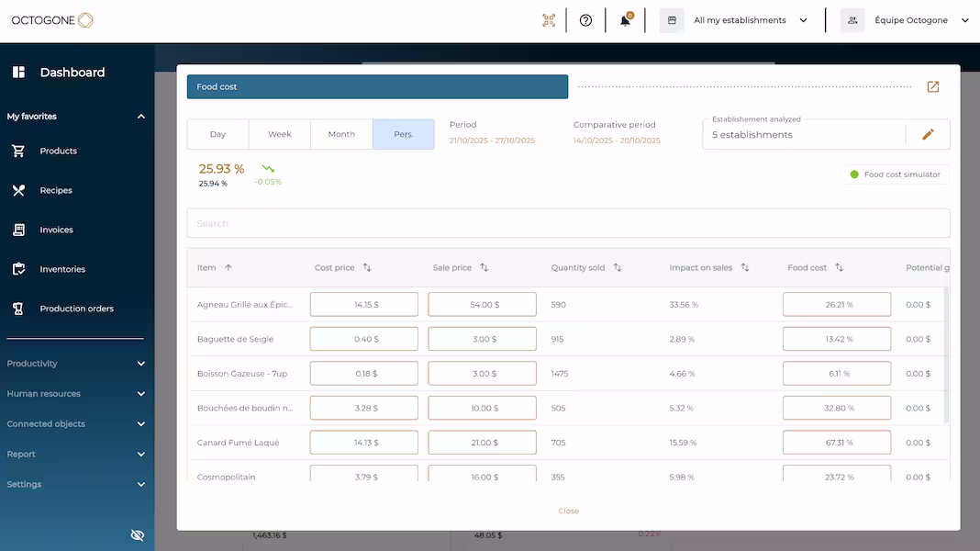This screenshot has width=980, height=551.
Task: Open the help question mark icon
Action: [586, 20]
